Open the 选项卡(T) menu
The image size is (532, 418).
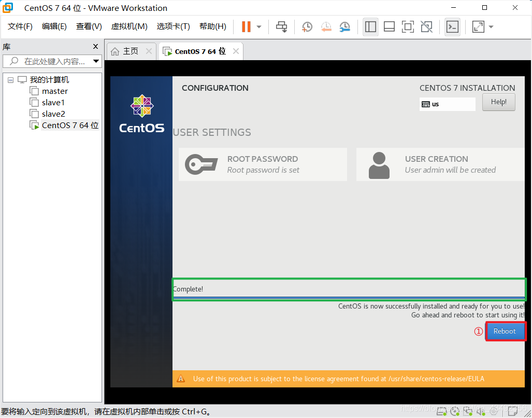174,26
